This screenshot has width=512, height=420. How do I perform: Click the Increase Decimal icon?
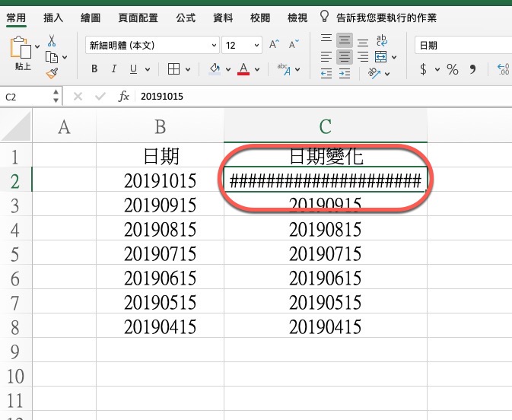503,69
